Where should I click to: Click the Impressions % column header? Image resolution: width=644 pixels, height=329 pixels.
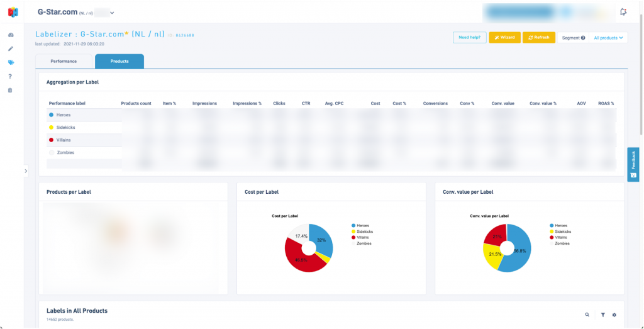click(x=247, y=104)
